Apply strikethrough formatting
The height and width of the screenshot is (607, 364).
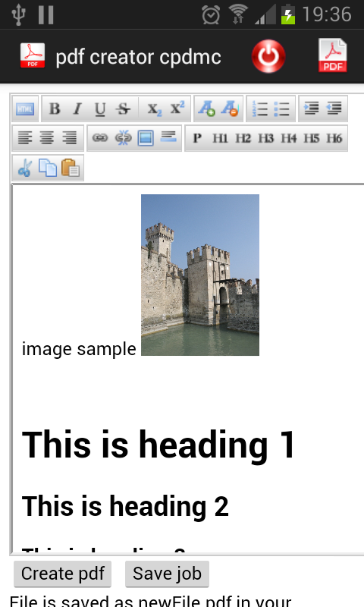click(123, 109)
